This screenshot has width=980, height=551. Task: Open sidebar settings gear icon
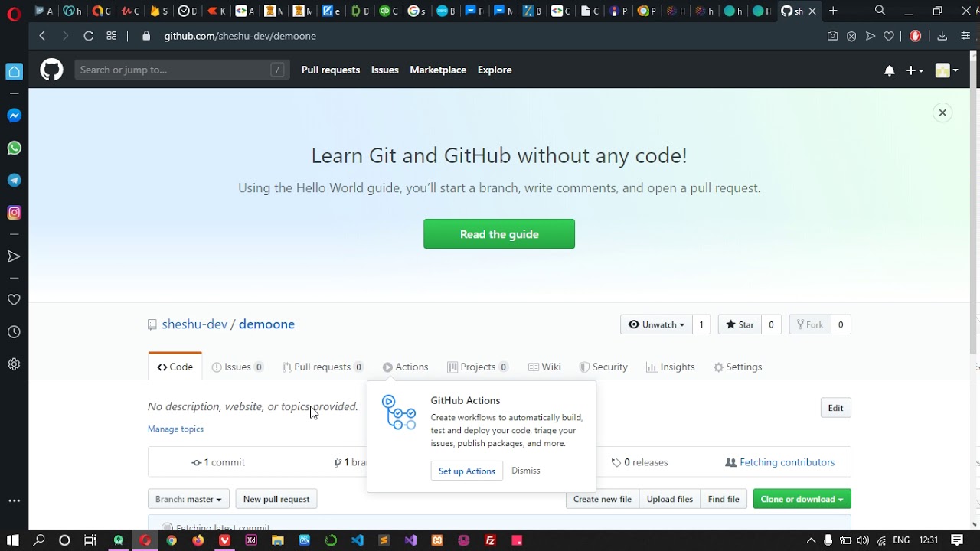click(x=14, y=364)
